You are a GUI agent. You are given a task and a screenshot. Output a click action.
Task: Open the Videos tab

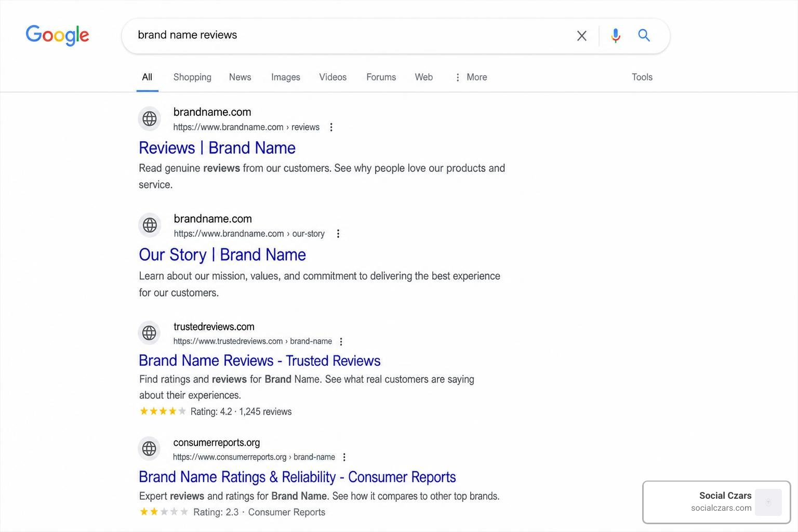333,77
